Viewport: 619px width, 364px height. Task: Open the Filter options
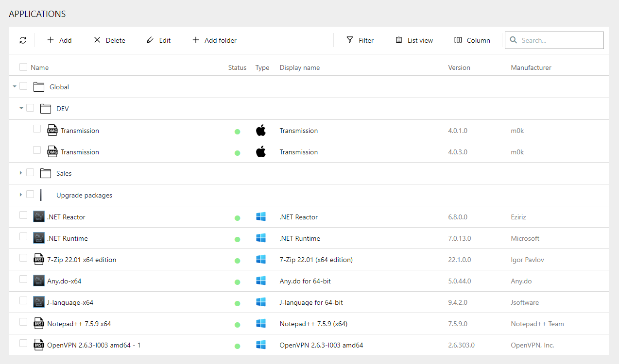click(360, 40)
